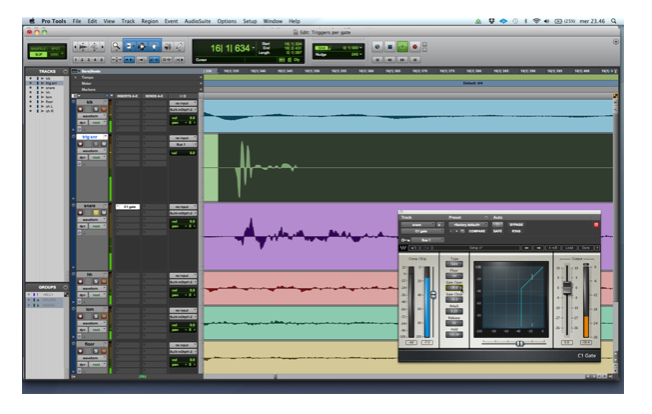652x414 pixels.
Task: Mute the snare track
Action: coord(104,213)
